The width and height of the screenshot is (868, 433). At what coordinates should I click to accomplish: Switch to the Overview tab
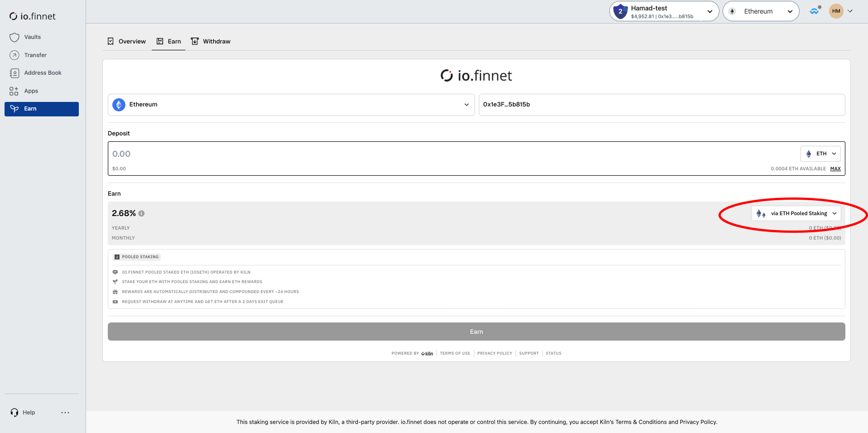[x=126, y=41]
